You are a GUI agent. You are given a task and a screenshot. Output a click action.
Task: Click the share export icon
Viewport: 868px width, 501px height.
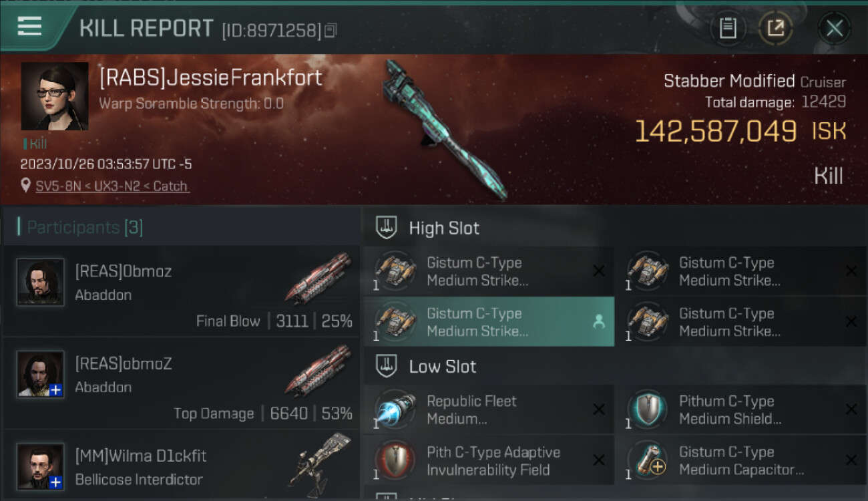point(775,28)
